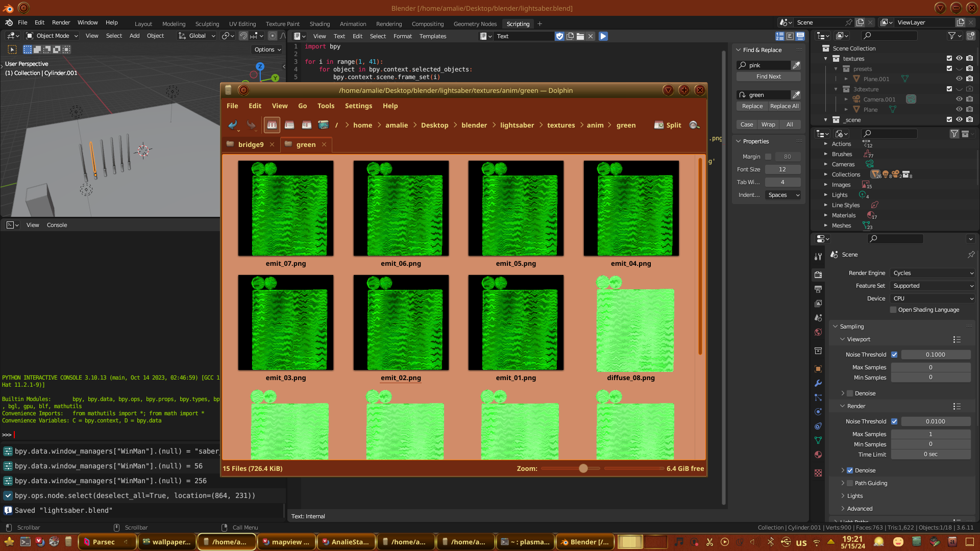Open the Object Data properties tab
Viewport: 980px width, 551px height.
point(818,440)
